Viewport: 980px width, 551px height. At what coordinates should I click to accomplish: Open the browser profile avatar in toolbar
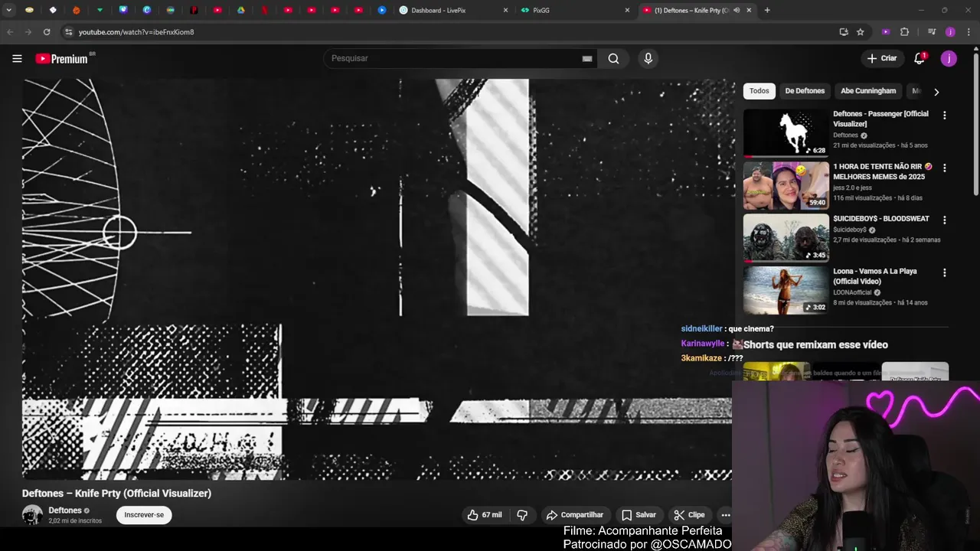950,32
